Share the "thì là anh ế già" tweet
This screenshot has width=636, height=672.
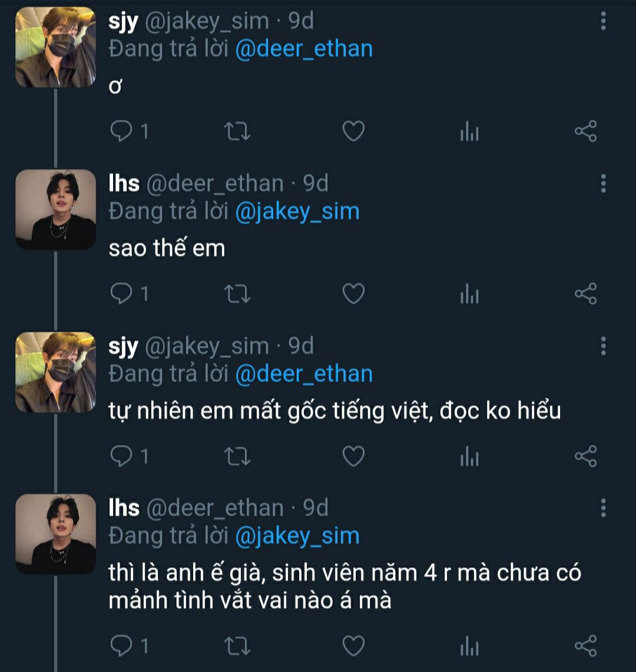(585, 645)
